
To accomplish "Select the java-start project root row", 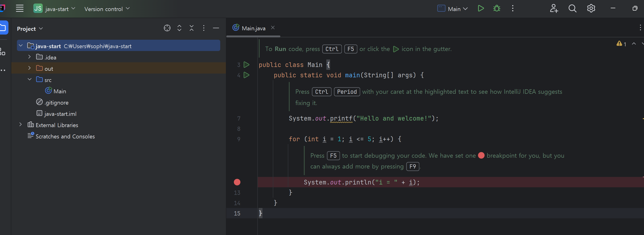I will pyautogui.click(x=119, y=46).
